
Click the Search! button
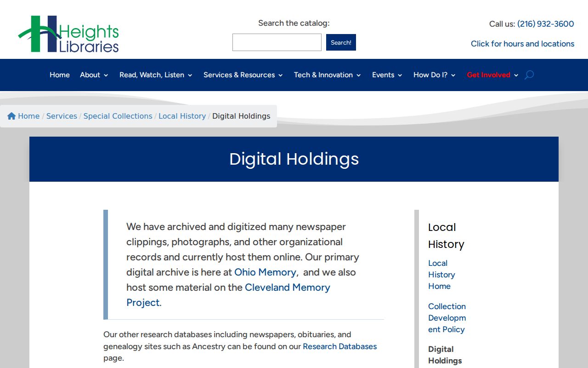[x=341, y=42]
